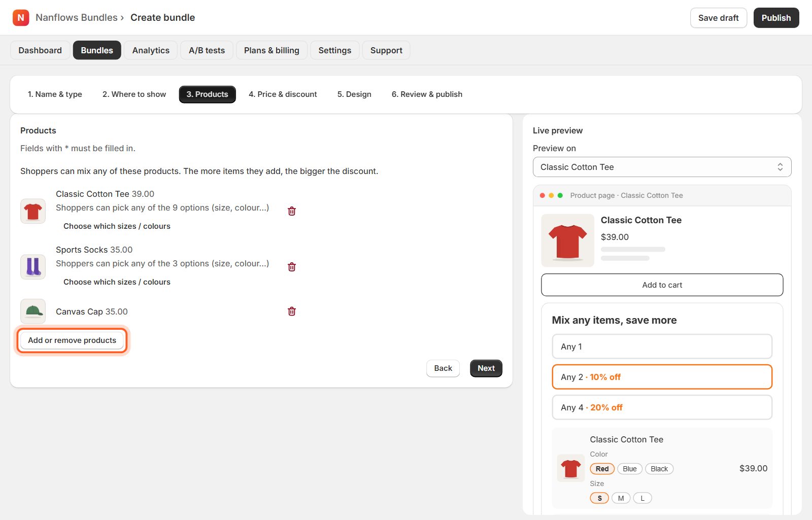
Task: Expand sizes / colours for Classic Cotton Tee
Action: pos(117,226)
